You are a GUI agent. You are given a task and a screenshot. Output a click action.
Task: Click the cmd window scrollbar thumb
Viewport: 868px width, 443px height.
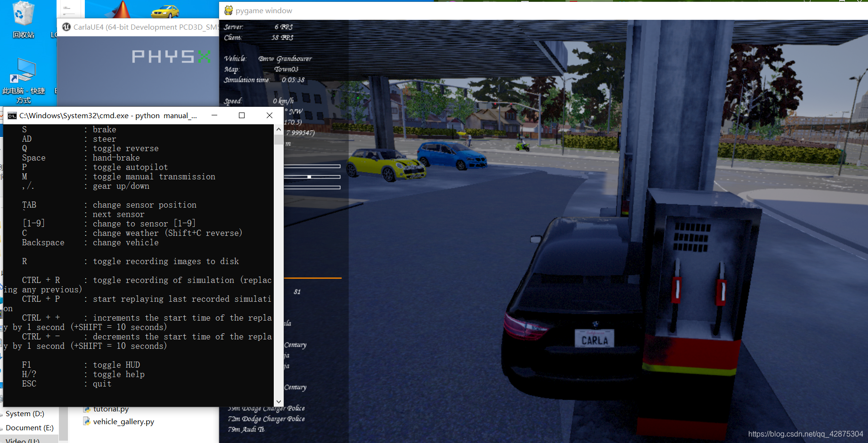pyautogui.click(x=278, y=139)
